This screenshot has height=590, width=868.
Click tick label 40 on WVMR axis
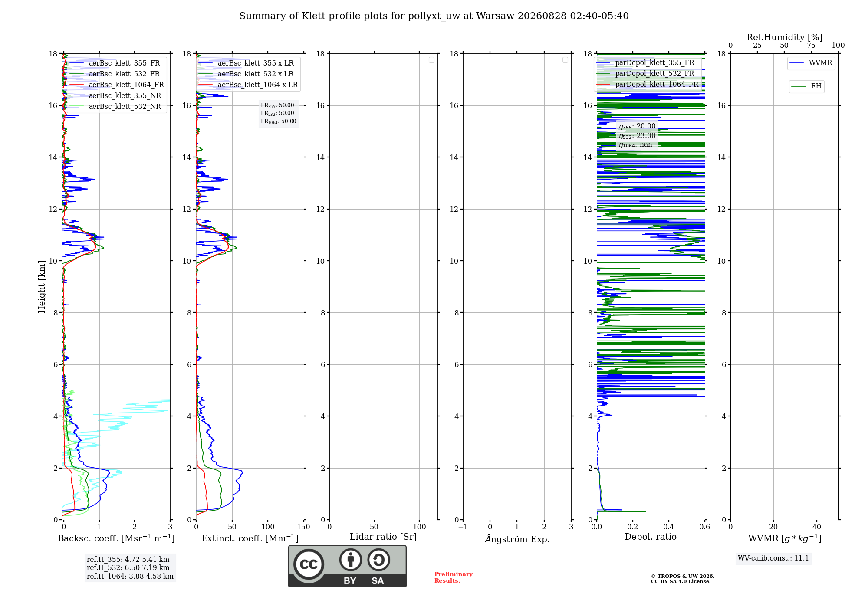(816, 527)
